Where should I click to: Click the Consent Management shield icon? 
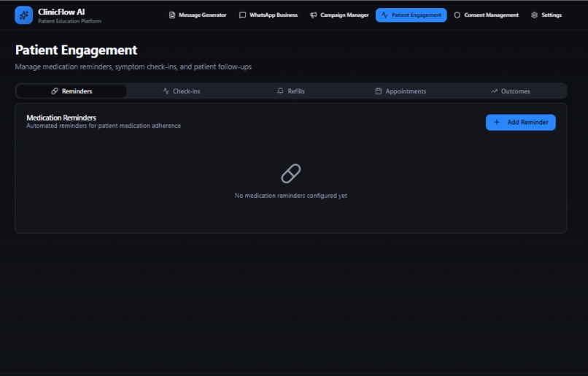click(457, 15)
